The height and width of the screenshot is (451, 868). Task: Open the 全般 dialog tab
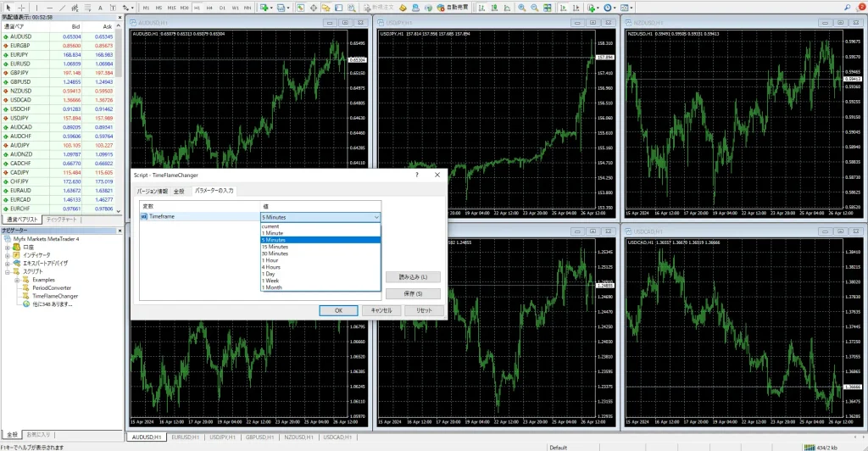coord(179,191)
